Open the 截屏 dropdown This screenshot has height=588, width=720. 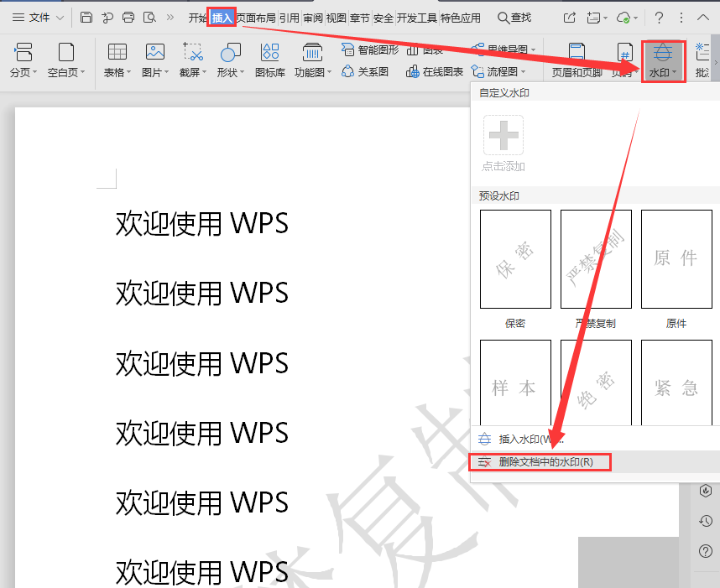[x=193, y=60]
